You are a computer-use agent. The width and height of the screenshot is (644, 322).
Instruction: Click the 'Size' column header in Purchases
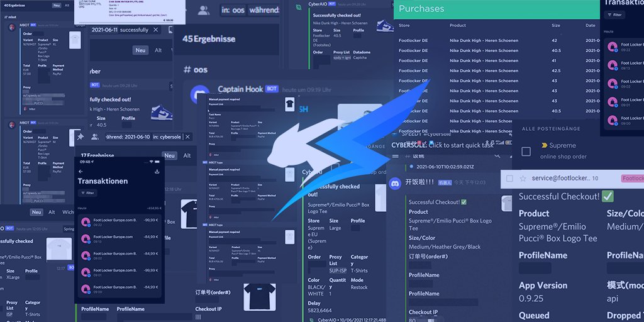[x=555, y=25]
